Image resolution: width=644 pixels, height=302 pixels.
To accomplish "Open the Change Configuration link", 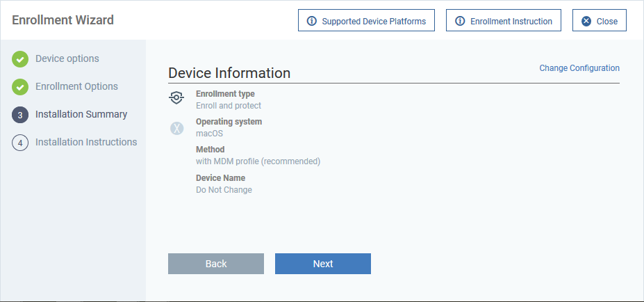I will [x=579, y=68].
